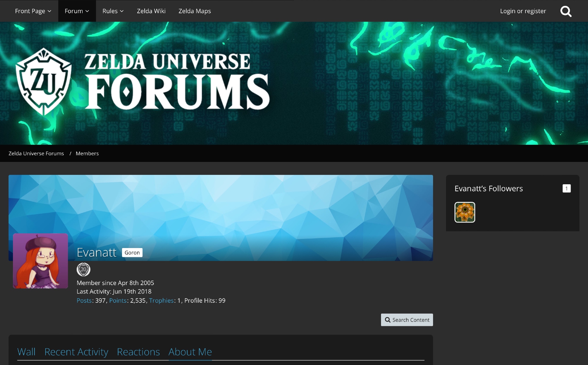Select the About Me tab

click(x=190, y=352)
